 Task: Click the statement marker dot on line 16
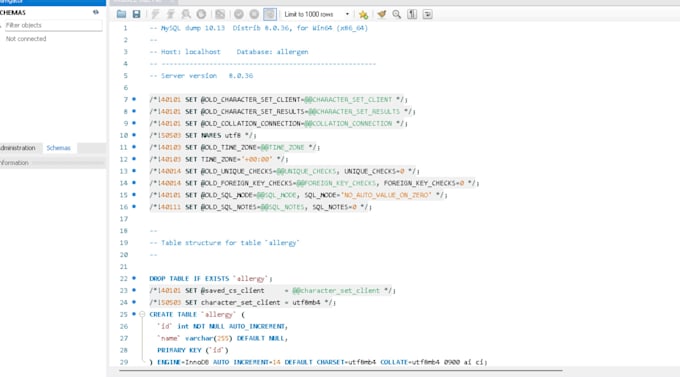point(134,207)
